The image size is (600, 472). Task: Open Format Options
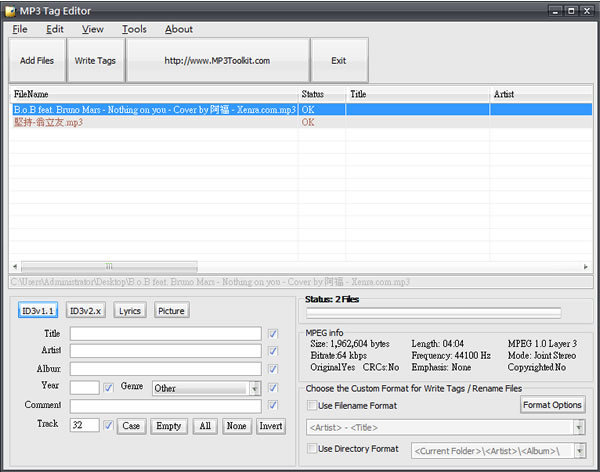[x=553, y=405]
